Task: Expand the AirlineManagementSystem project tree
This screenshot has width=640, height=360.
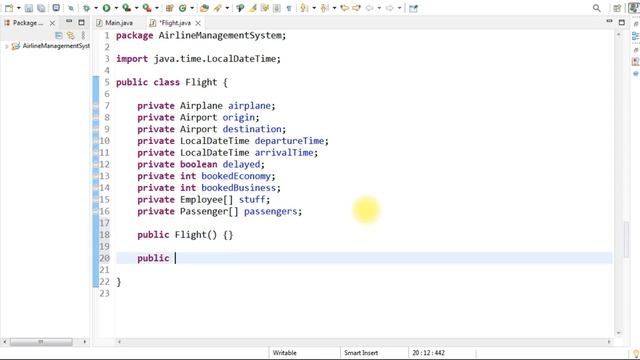Action: tap(6, 47)
